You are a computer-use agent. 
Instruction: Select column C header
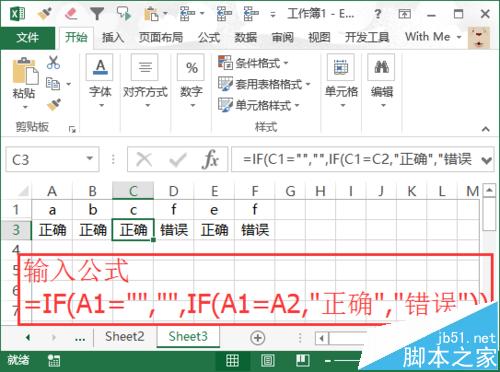pyautogui.click(x=133, y=191)
